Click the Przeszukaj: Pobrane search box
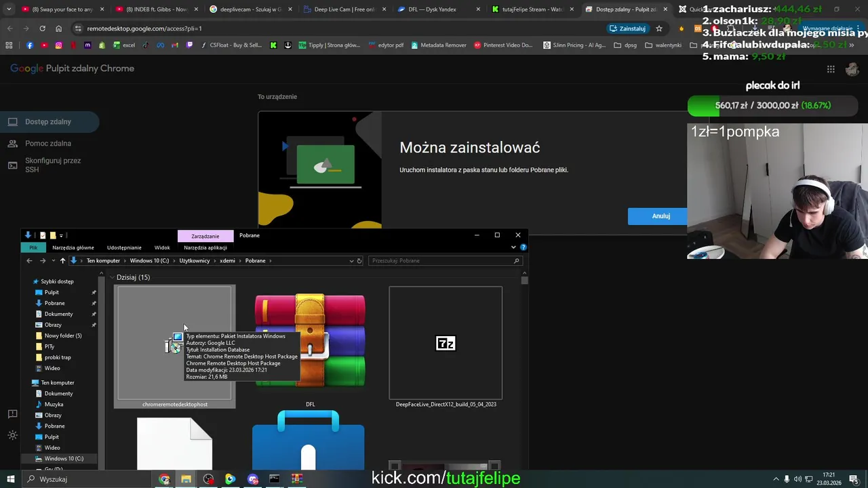The width and height of the screenshot is (868, 488). [445, 260]
